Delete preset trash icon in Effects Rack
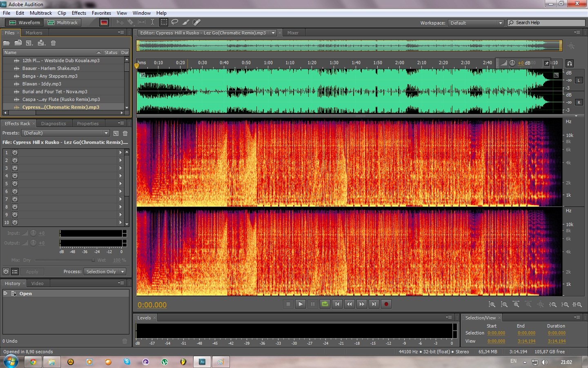The height and width of the screenshot is (368, 588). point(125,133)
